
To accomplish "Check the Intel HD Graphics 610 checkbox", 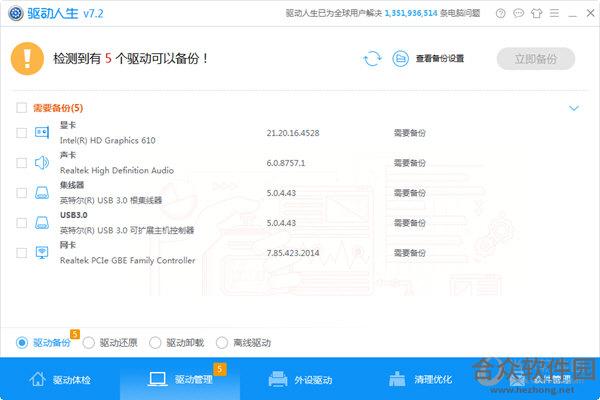I will pyautogui.click(x=21, y=132).
